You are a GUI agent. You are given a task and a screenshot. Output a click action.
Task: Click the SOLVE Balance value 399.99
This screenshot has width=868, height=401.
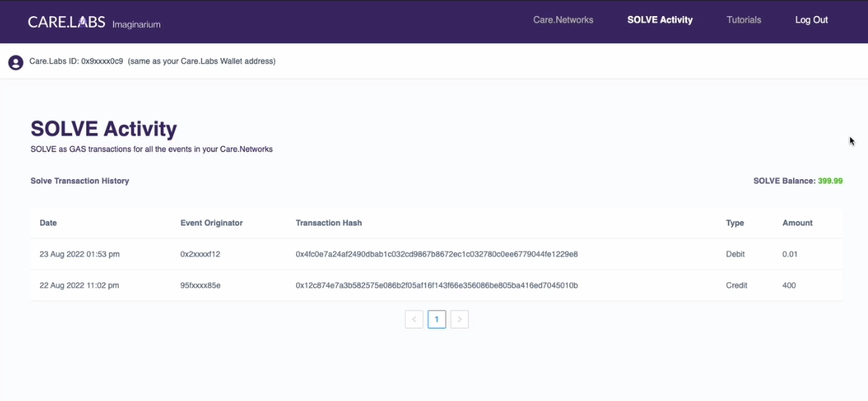coord(830,181)
